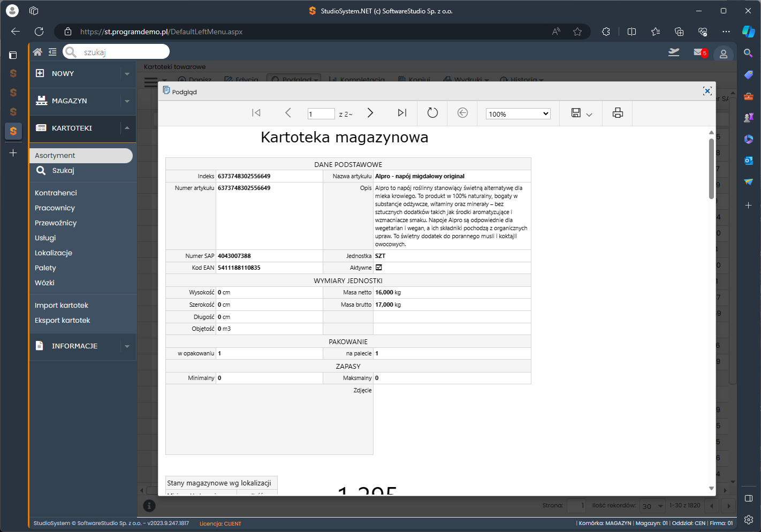Open Szukaj under Kartoteki
761x532 pixels.
pyautogui.click(x=63, y=170)
